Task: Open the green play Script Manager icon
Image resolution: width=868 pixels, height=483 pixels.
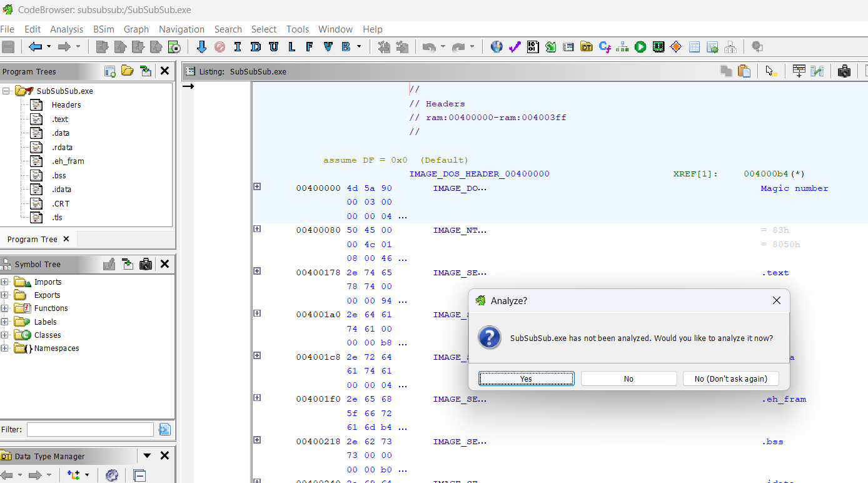Action: [x=640, y=47]
